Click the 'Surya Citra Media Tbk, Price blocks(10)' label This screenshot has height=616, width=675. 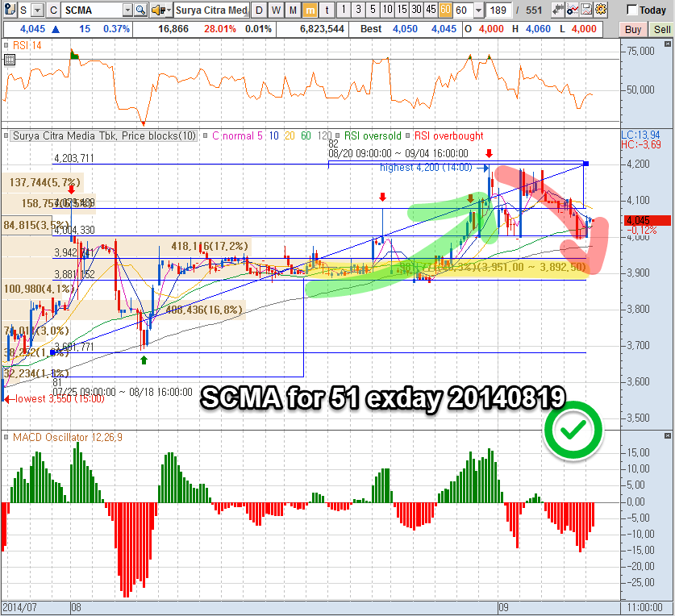click(x=104, y=136)
